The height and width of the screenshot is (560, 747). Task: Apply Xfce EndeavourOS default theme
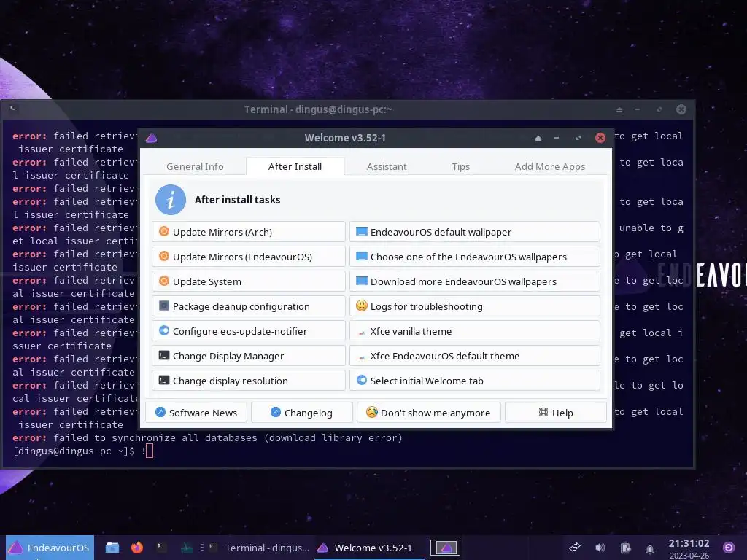474,356
